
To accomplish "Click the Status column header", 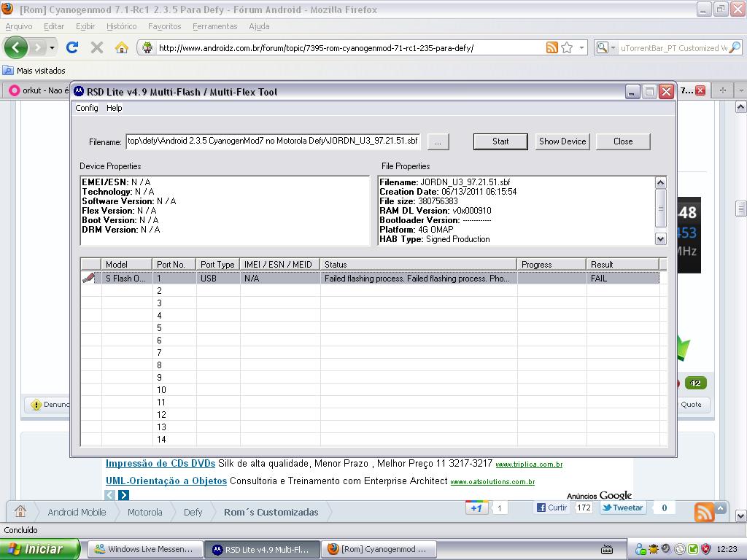I will 418,264.
